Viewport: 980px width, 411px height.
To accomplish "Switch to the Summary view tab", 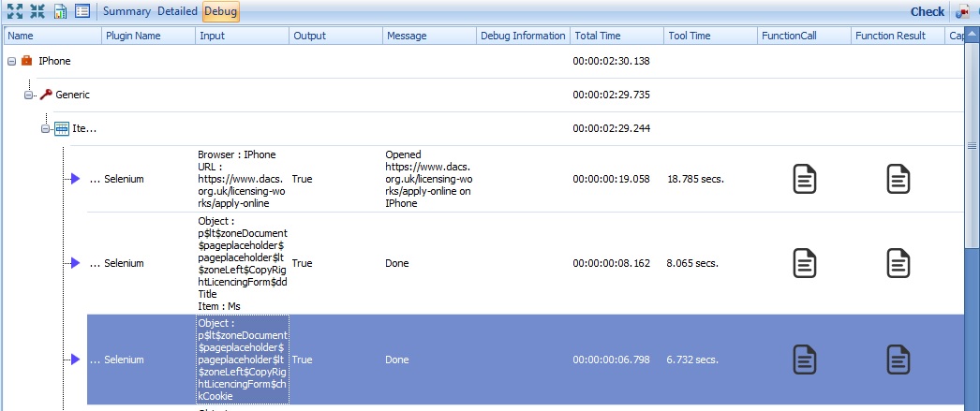I will (x=126, y=11).
